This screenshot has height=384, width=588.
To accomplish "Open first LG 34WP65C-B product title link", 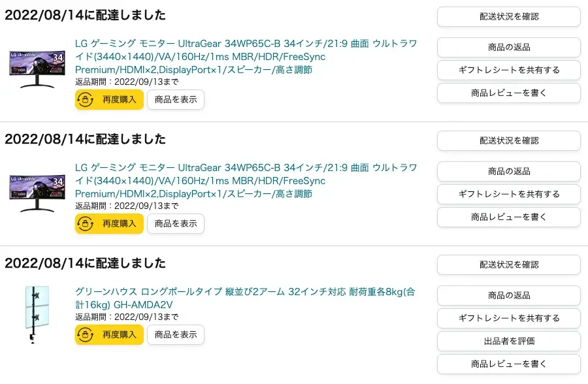I will tap(246, 57).
